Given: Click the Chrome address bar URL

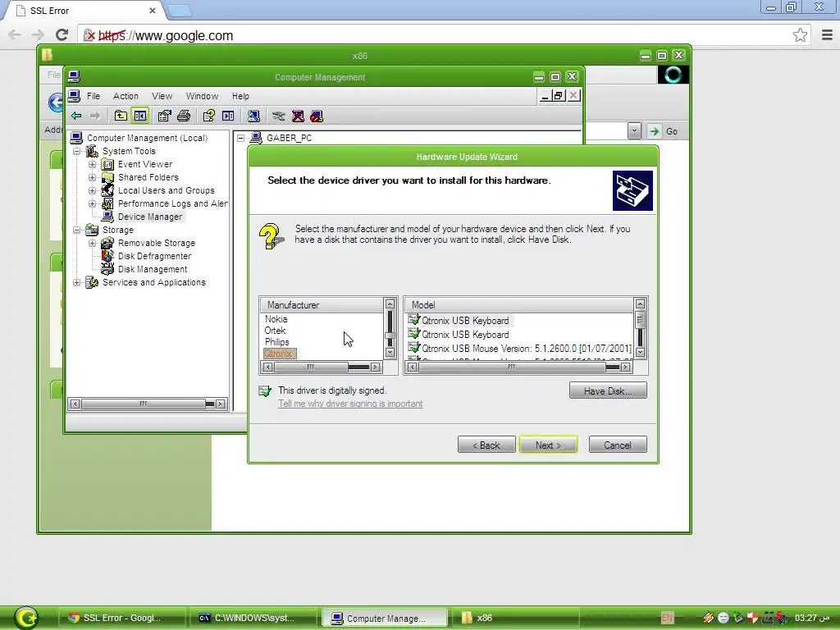Looking at the screenshot, I should (166, 36).
